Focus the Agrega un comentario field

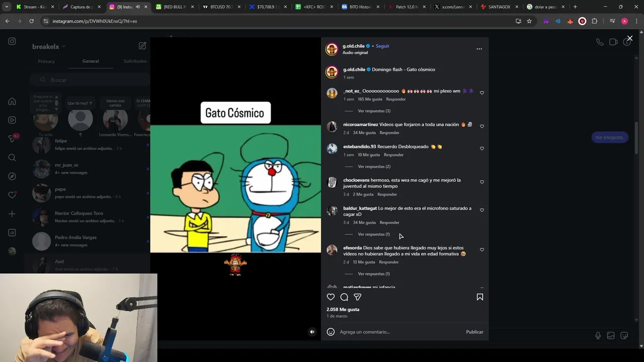pos(400,332)
